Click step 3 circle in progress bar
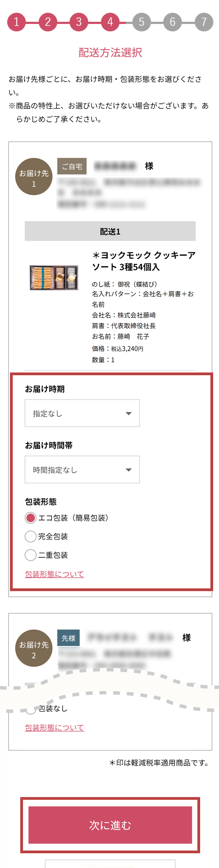219x868 pixels. 79,22
